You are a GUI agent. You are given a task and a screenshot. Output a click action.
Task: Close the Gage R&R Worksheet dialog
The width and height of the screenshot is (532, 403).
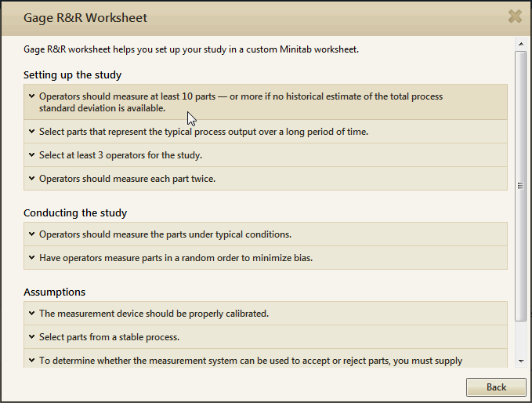coord(515,16)
